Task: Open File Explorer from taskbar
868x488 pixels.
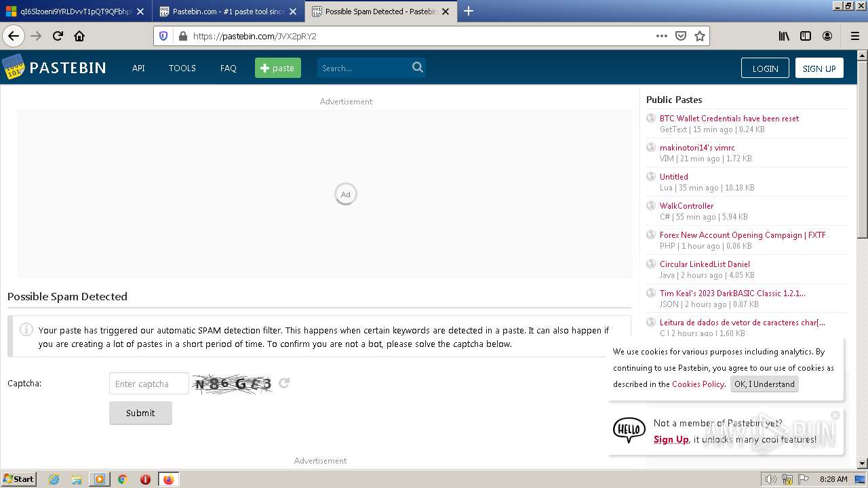Action: (77, 479)
